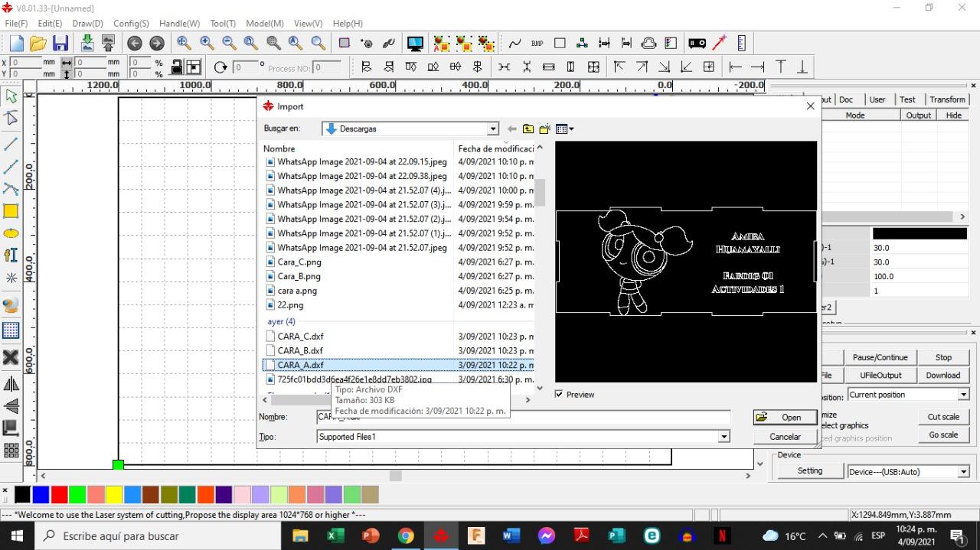
Task: Click the aspect ratio lock padlock
Action: tap(177, 67)
